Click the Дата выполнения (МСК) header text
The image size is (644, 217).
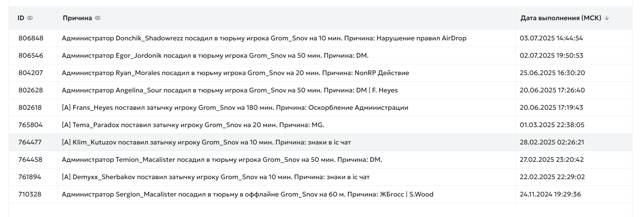pyautogui.click(x=561, y=18)
